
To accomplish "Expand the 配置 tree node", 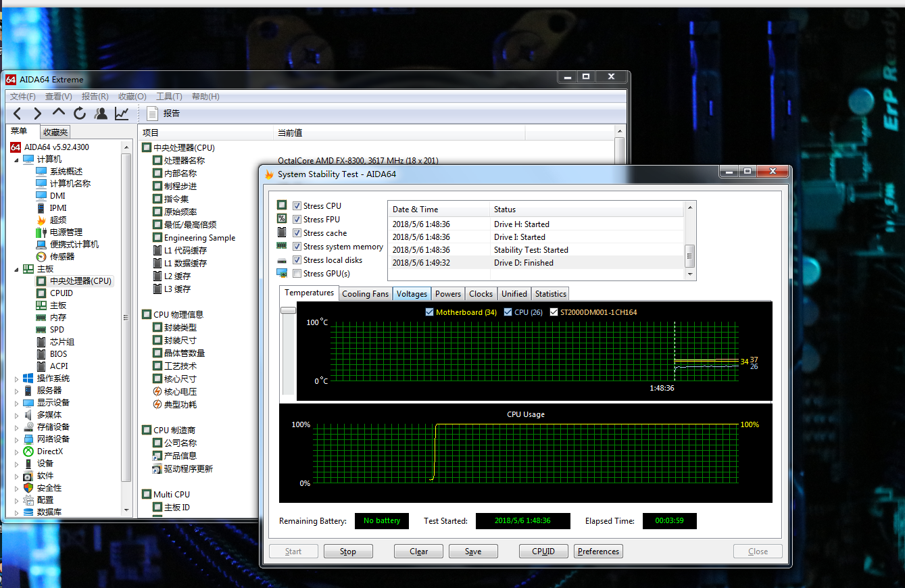I will pyautogui.click(x=16, y=500).
